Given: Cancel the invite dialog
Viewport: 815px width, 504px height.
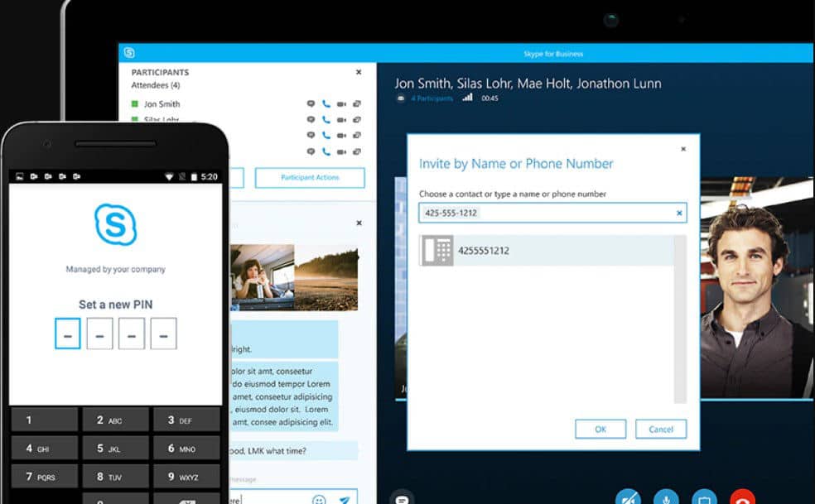Looking at the screenshot, I should [661, 430].
